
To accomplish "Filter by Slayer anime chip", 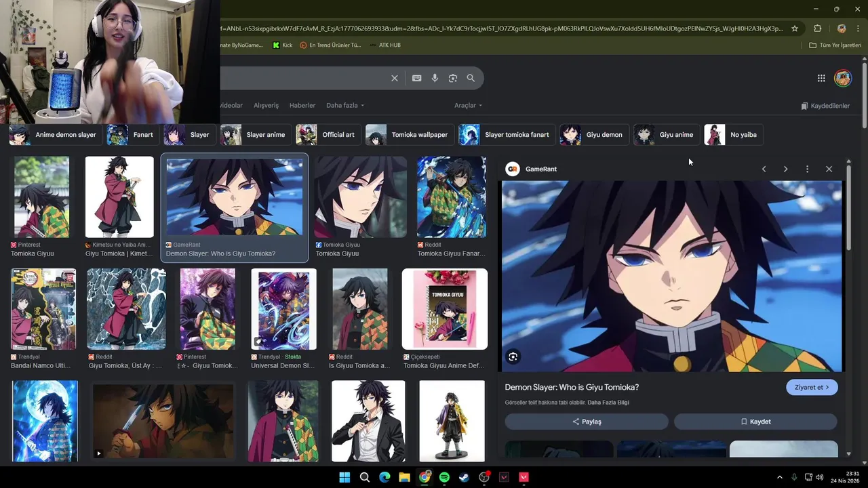I will pyautogui.click(x=255, y=135).
